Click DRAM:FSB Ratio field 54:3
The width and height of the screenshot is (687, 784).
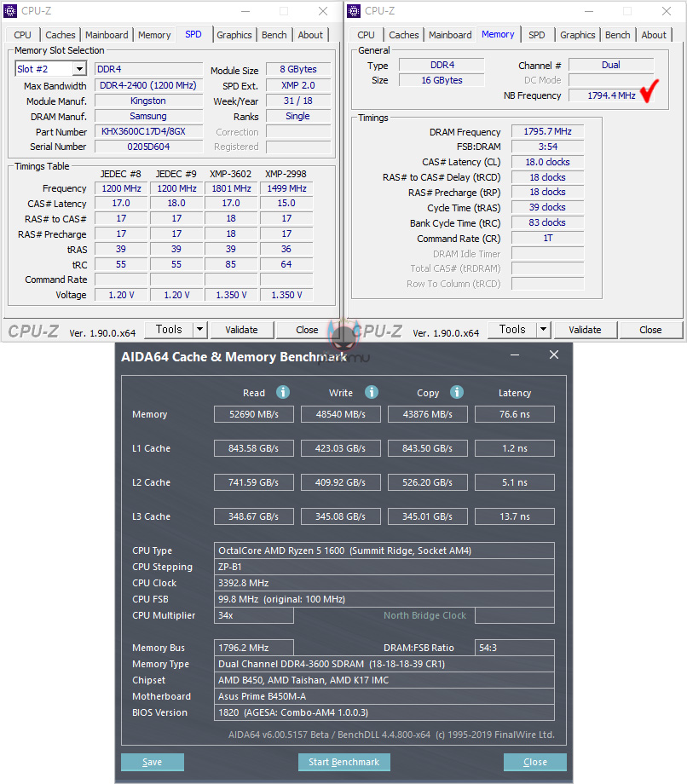point(515,648)
